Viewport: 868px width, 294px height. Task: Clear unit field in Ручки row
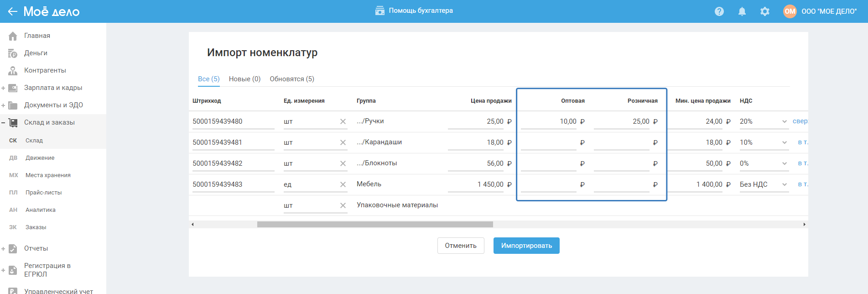pyautogui.click(x=343, y=121)
